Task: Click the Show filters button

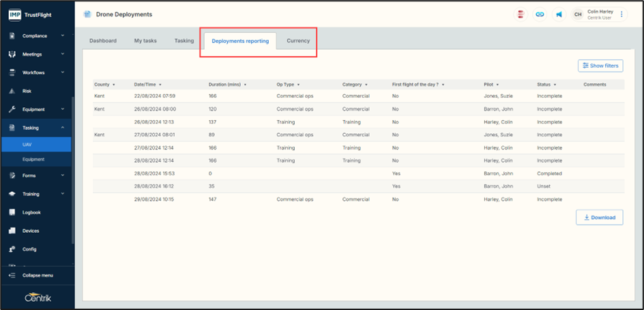Action: [600, 66]
